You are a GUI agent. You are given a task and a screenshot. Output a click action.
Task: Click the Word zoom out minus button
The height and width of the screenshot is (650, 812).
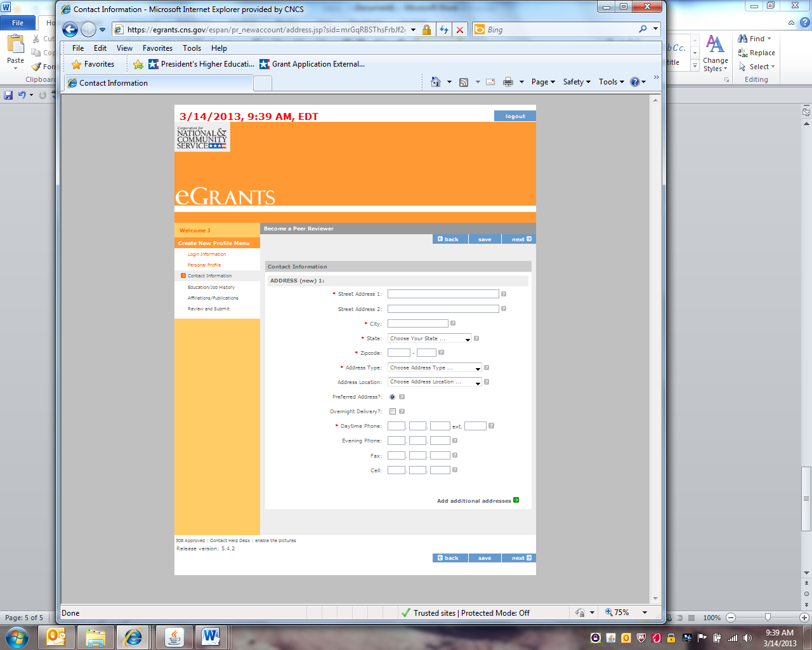click(x=731, y=618)
